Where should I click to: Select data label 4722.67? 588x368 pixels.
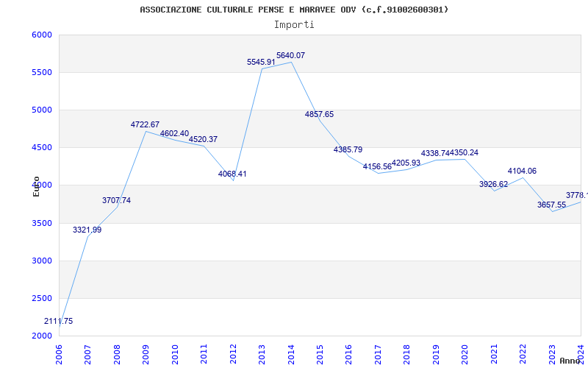tap(145, 124)
